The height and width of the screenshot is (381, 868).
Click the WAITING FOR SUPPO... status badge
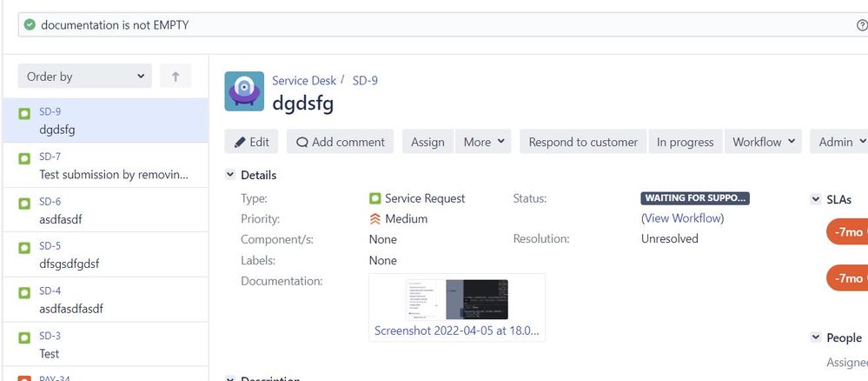pos(695,198)
